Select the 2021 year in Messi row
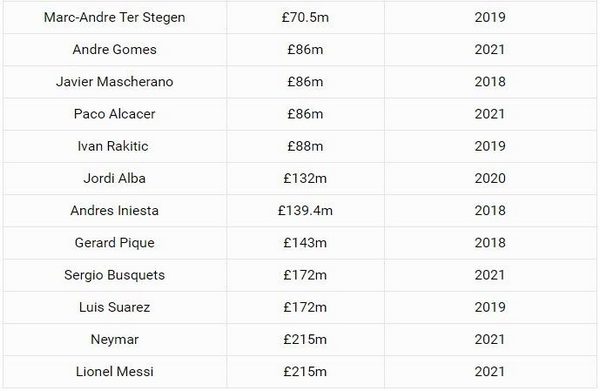This screenshot has height=391, width=600. pos(490,371)
